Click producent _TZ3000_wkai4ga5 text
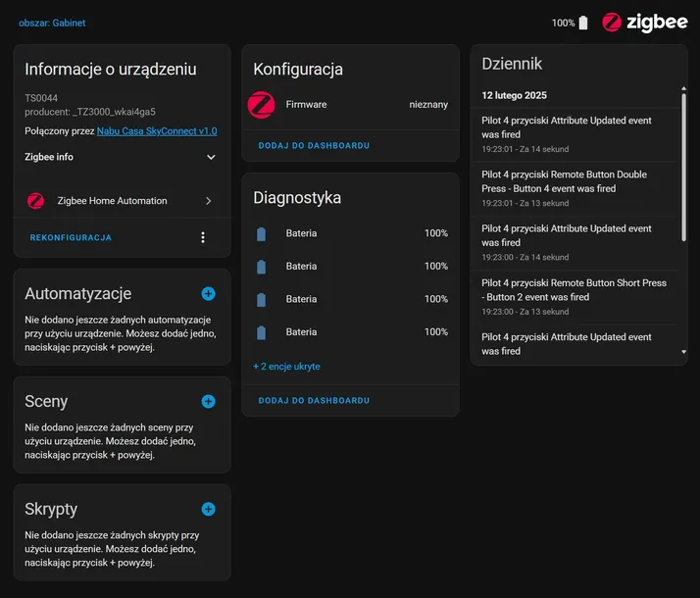The image size is (700, 598). pos(90,112)
